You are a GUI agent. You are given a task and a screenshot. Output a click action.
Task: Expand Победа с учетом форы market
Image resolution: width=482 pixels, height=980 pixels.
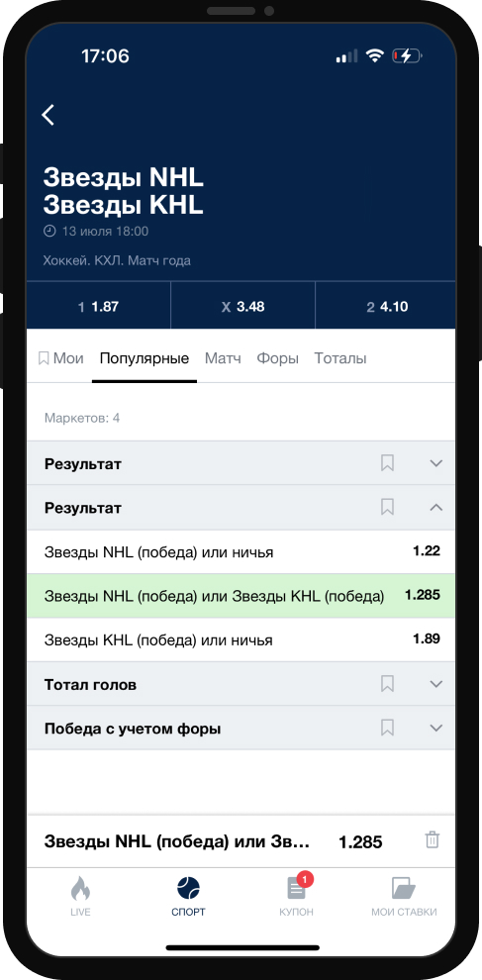[436, 728]
